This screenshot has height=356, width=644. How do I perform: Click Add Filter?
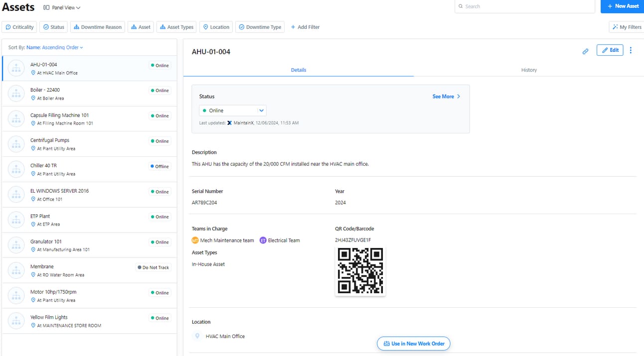coord(305,27)
